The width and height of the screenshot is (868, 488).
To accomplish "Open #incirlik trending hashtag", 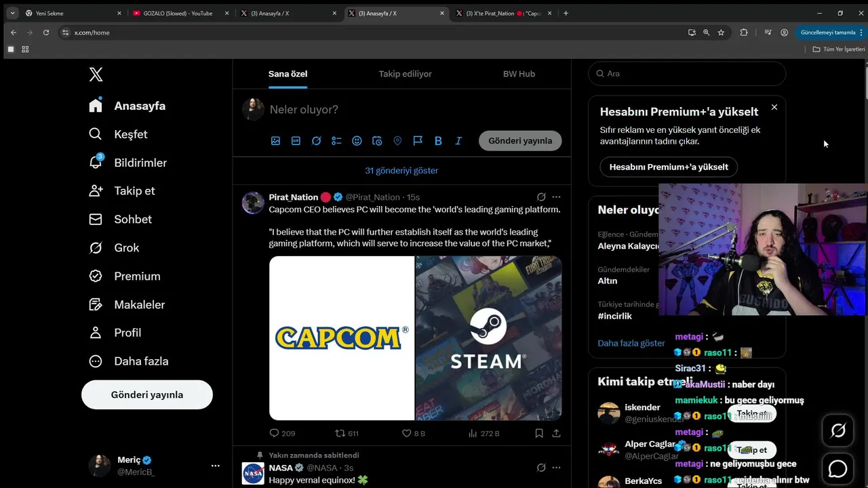I will [x=615, y=317].
